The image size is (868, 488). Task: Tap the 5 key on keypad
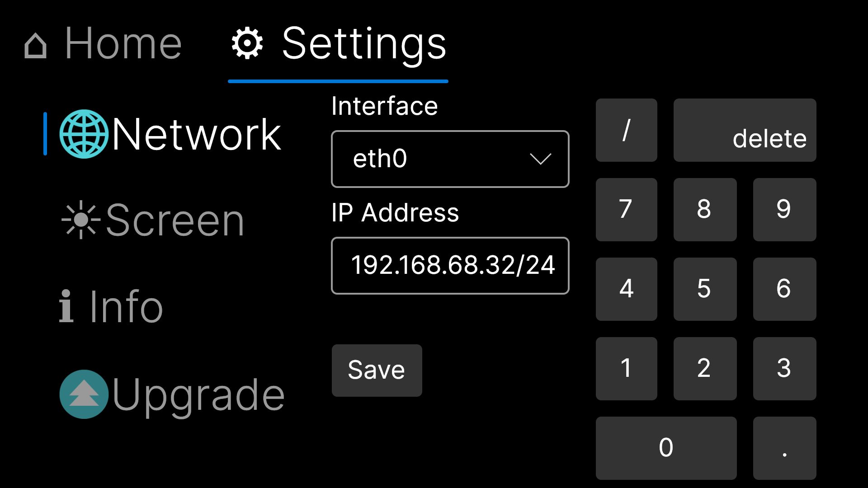pos(705,289)
